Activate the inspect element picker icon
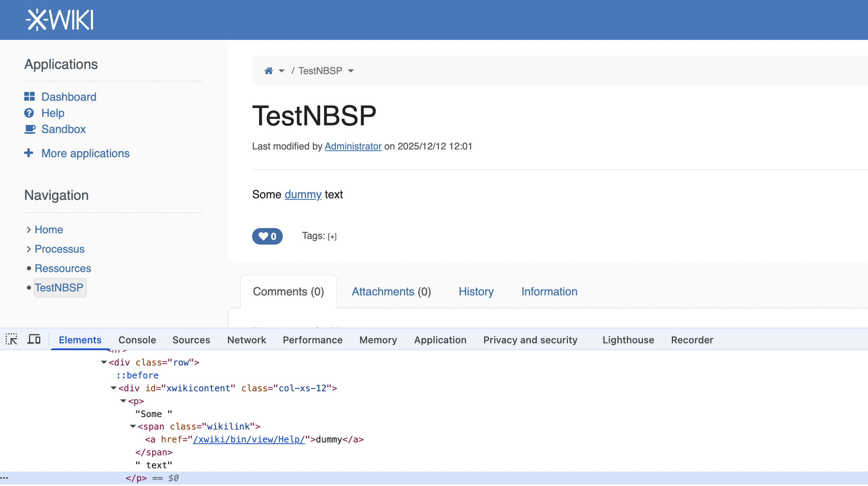 point(11,340)
